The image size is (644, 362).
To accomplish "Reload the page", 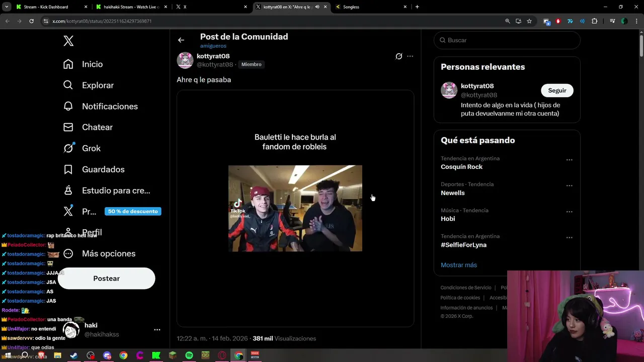I will click(x=31, y=21).
